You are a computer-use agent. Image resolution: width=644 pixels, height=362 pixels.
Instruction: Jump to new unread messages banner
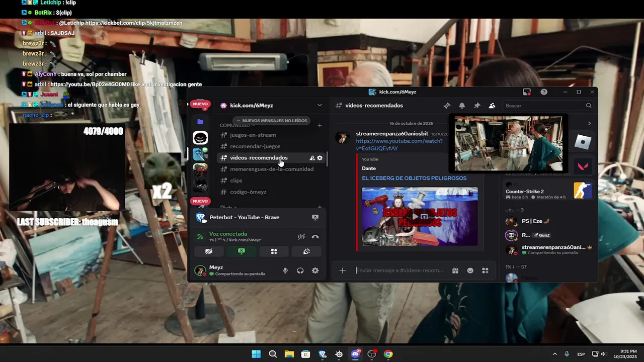click(272, 121)
